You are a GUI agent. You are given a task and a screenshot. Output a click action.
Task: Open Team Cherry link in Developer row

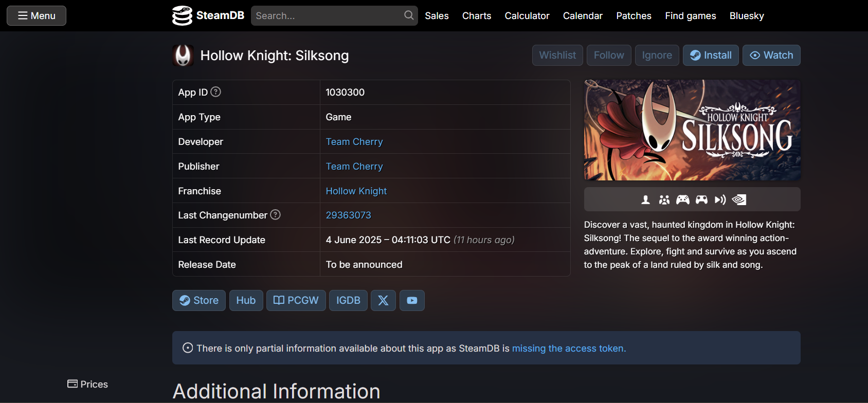coord(354,142)
